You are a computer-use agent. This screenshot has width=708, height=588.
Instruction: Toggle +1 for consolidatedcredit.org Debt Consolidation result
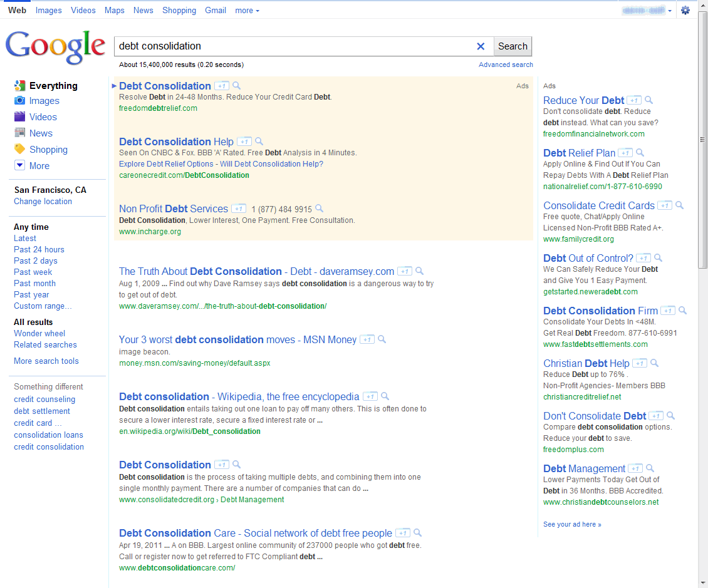pyautogui.click(x=221, y=465)
